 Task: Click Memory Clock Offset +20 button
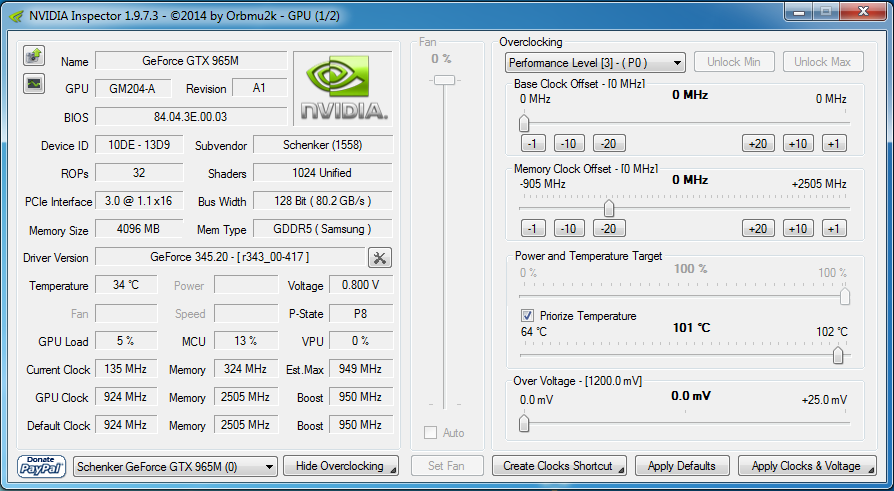[758, 228]
